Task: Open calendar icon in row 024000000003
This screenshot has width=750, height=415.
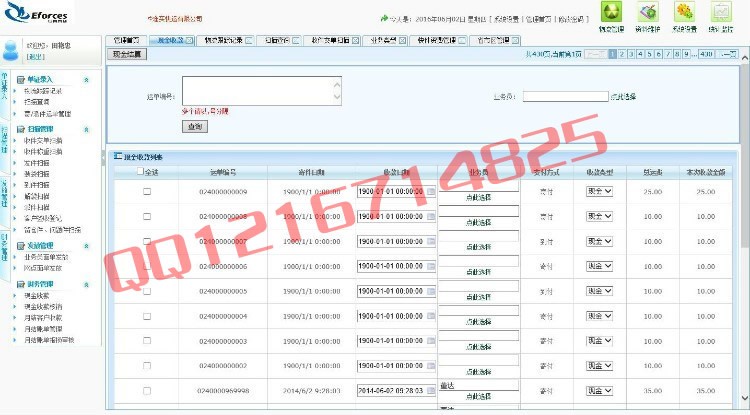Action: coord(430,341)
